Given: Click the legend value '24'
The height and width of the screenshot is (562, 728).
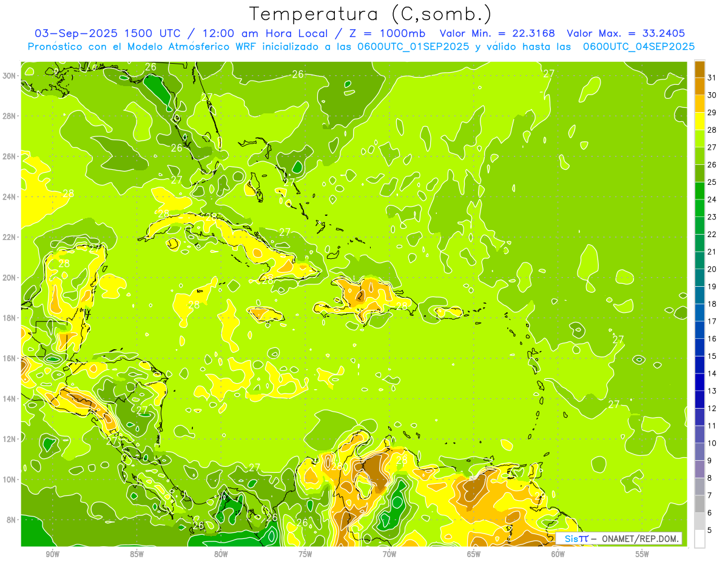Looking at the screenshot, I should [x=712, y=199].
